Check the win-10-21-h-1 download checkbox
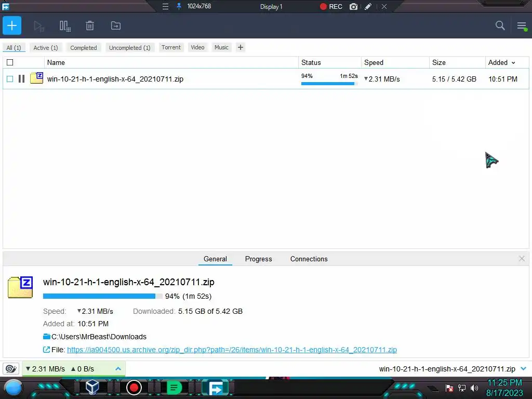The image size is (532, 399). (10, 79)
